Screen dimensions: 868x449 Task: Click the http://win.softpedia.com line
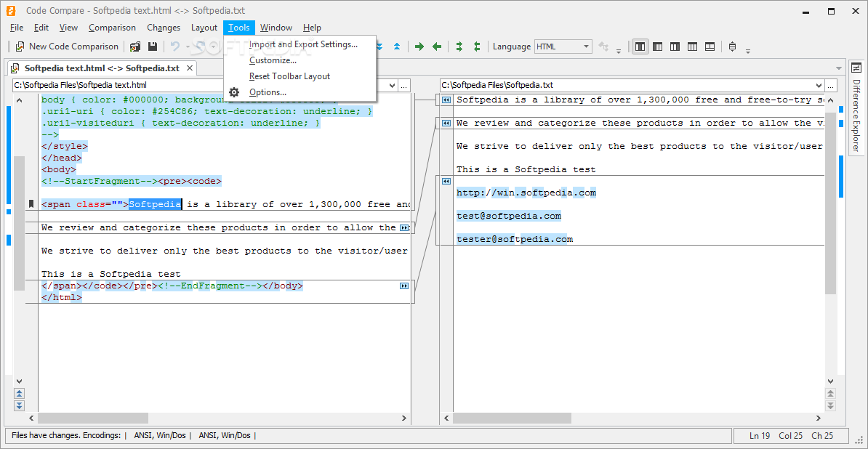click(x=526, y=193)
